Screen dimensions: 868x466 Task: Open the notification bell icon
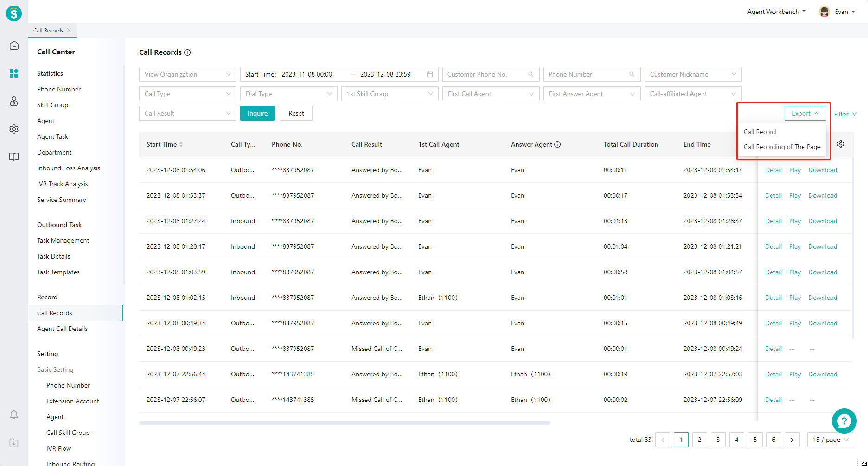click(x=14, y=414)
